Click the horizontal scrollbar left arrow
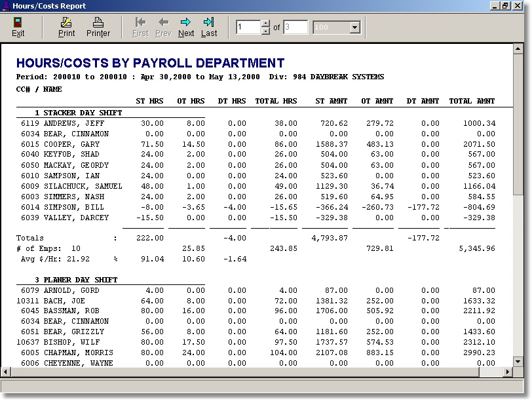Image resolution: width=532 pixels, height=401 pixels. click(x=6, y=372)
